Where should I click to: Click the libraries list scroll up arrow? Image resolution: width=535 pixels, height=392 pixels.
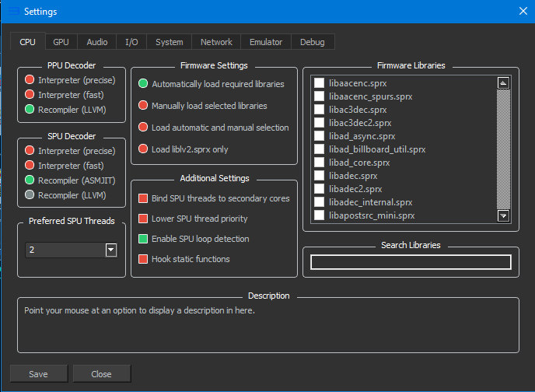pyautogui.click(x=504, y=83)
